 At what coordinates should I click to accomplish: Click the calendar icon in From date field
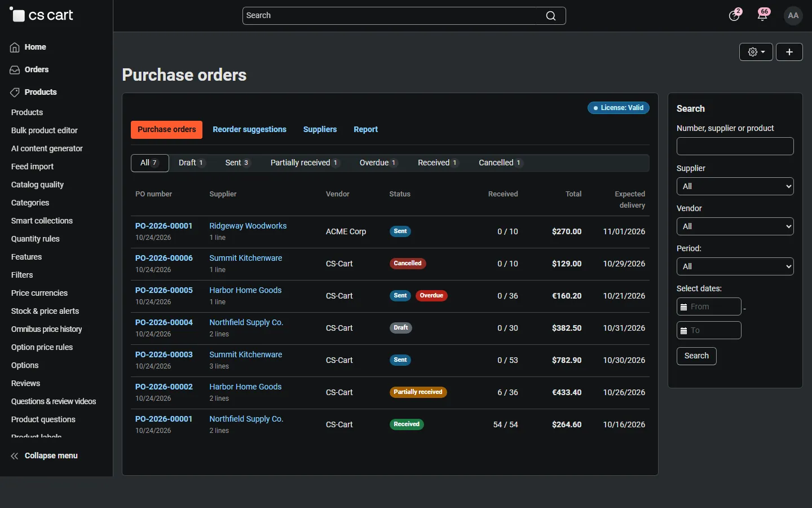[683, 307]
